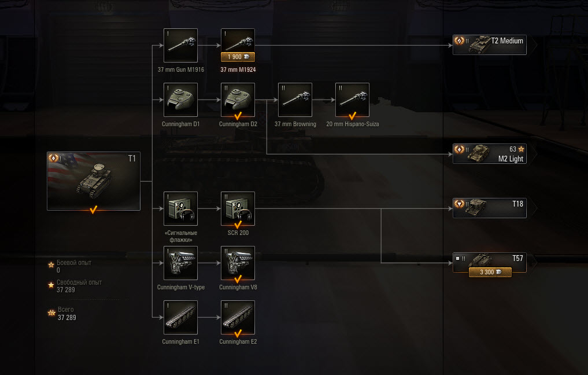Image resolution: width=588 pixels, height=375 pixels.
Task: Choose the 37 mm Browning gun
Action: 295,100
